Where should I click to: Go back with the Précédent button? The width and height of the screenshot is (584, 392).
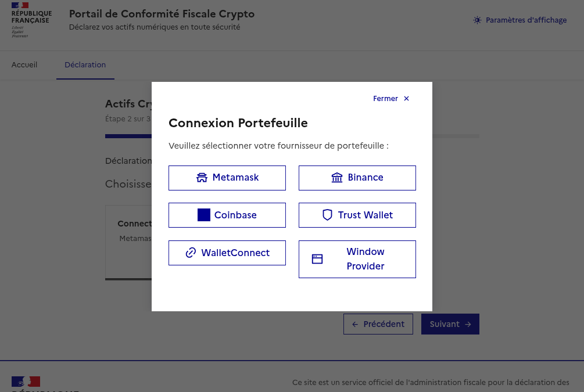[378, 324]
